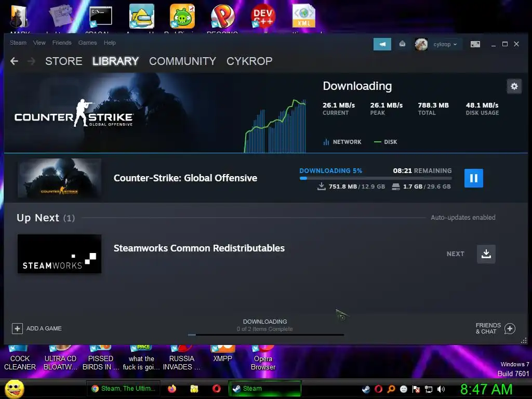Click the Counter-Strike game thumbnail
The image size is (532, 399).
(x=59, y=178)
